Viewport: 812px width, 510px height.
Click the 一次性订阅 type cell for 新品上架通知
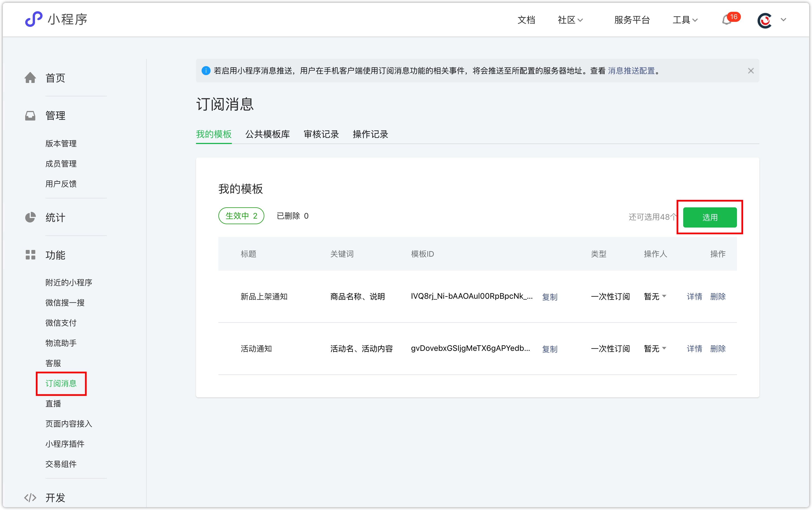(x=610, y=296)
